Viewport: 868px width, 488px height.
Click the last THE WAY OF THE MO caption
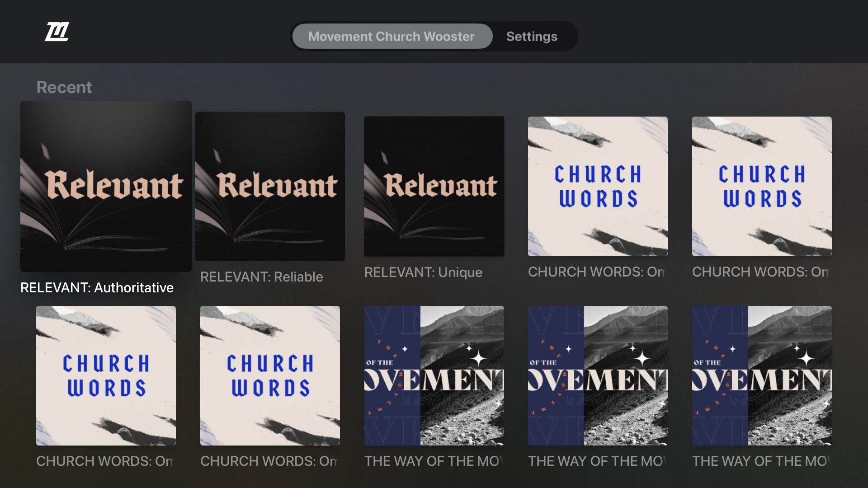coord(760,461)
